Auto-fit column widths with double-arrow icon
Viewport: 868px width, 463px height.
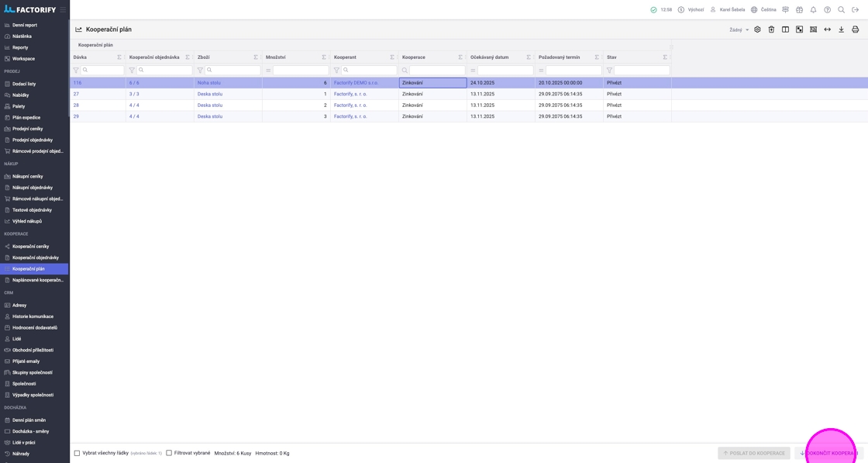(827, 29)
